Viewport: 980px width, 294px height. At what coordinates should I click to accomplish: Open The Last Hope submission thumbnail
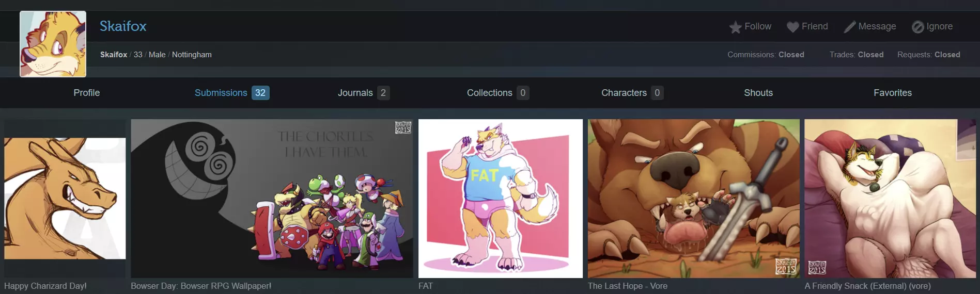pyautogui.click(x=694, y=199)
